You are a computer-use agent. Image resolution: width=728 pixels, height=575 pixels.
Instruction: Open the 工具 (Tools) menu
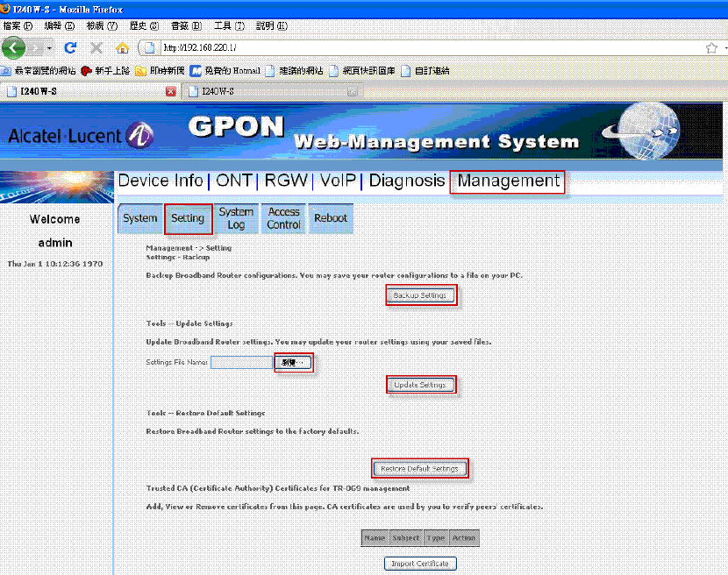(229, 25)
